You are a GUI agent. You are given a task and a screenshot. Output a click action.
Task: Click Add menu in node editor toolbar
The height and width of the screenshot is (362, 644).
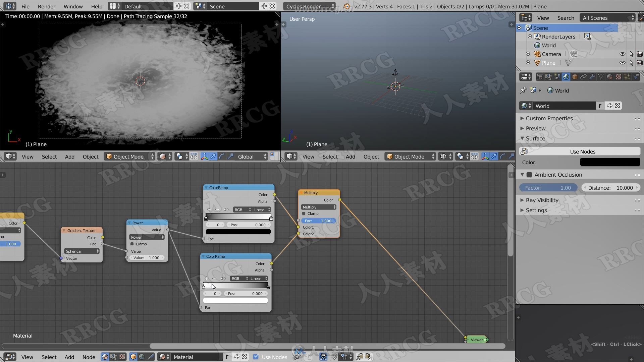[69, 357]
